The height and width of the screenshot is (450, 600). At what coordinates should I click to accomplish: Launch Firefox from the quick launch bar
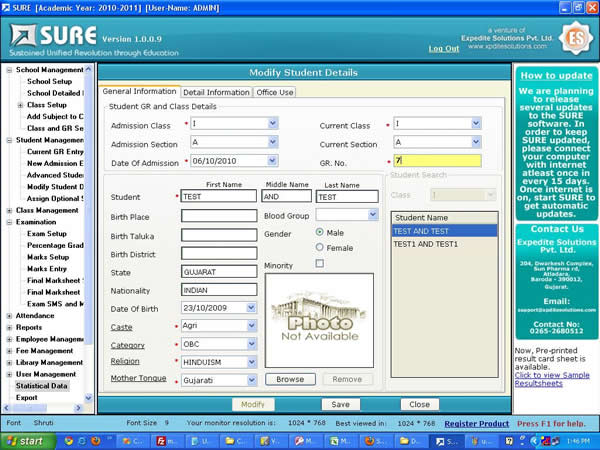click(x=96, y=441)
